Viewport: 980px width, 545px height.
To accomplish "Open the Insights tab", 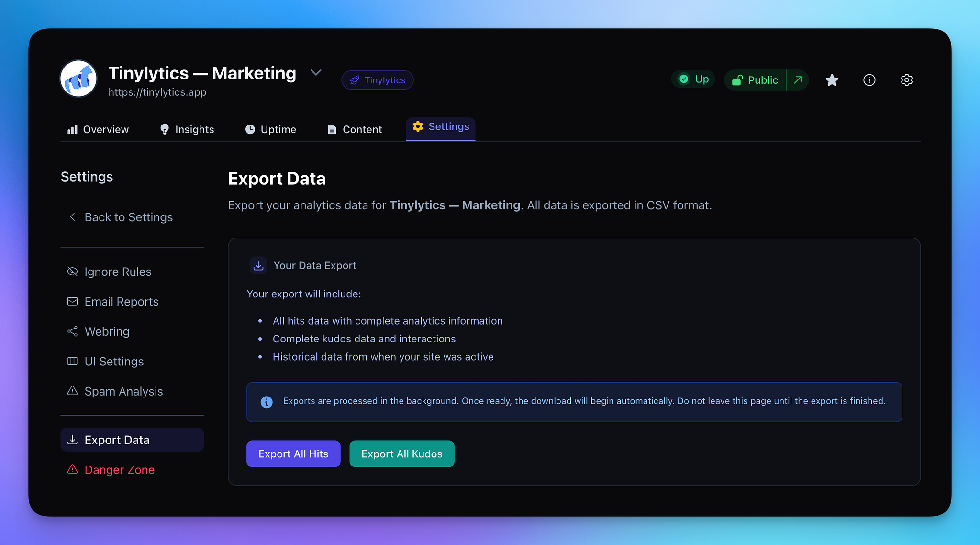I will point(187,129).
